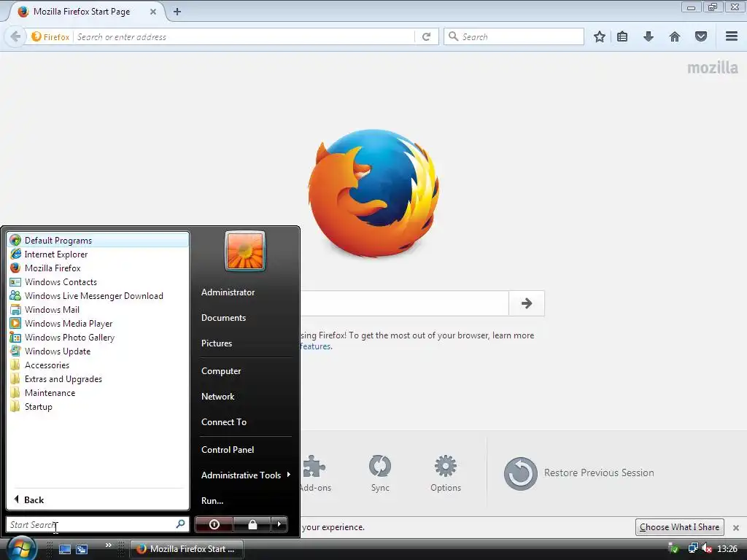Click the Mozilla Firefox Start taskbar button
The width and height of the screenshot is (747, 560).
187,549
